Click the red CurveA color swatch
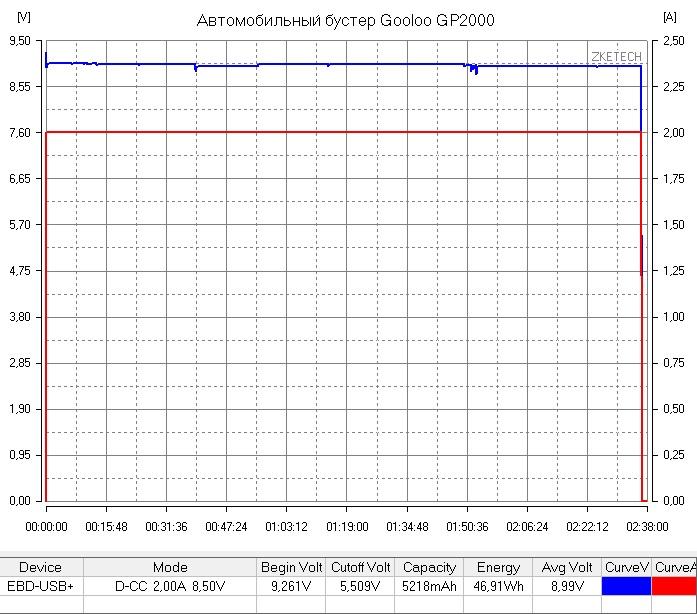The height and width of the screenshot is (614, 697). coord(674,586)
